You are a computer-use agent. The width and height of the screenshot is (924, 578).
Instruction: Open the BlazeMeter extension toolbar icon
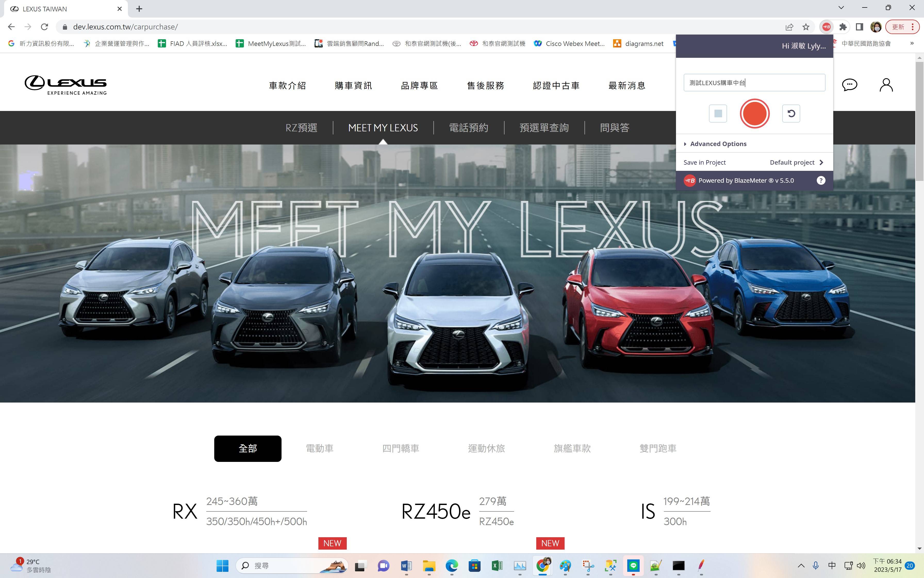click(826, 27)
